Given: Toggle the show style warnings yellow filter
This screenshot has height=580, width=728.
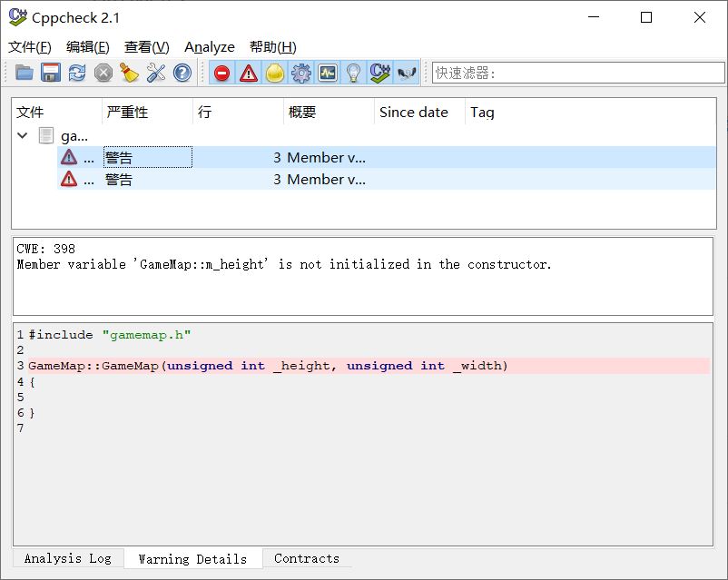Looking at the screenshot, I should click(x=275, y=73).
